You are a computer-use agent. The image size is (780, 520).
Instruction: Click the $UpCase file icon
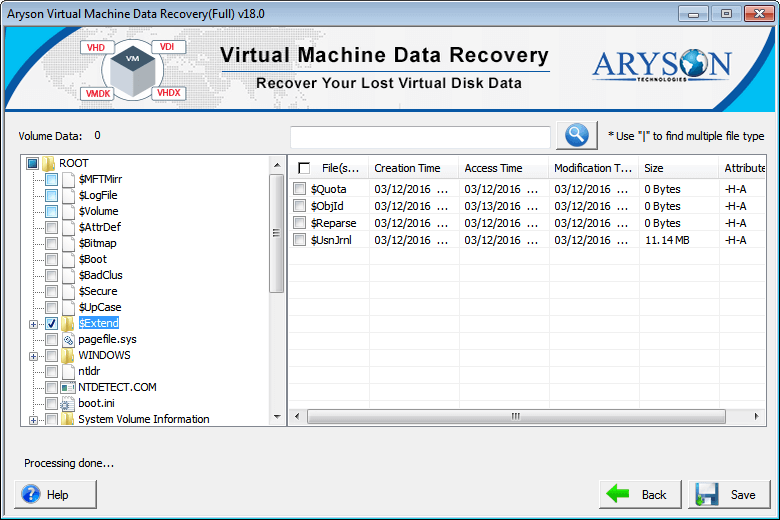[x=69, y=307]
